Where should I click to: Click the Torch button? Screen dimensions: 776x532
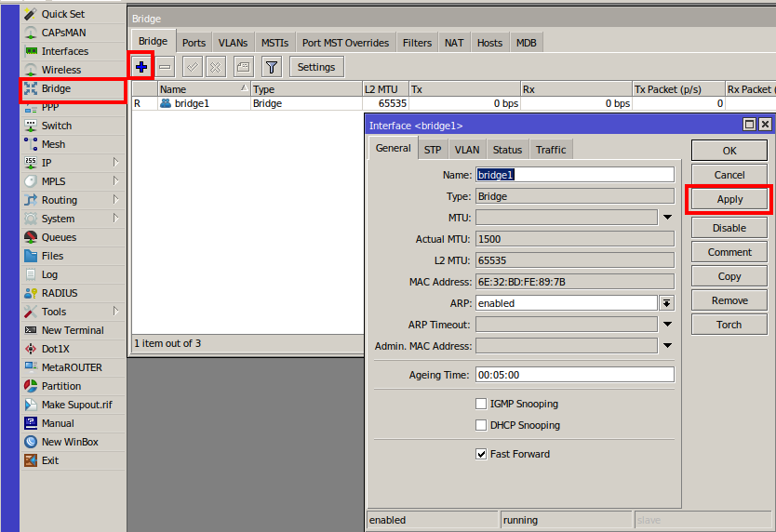tap(729, 325)
